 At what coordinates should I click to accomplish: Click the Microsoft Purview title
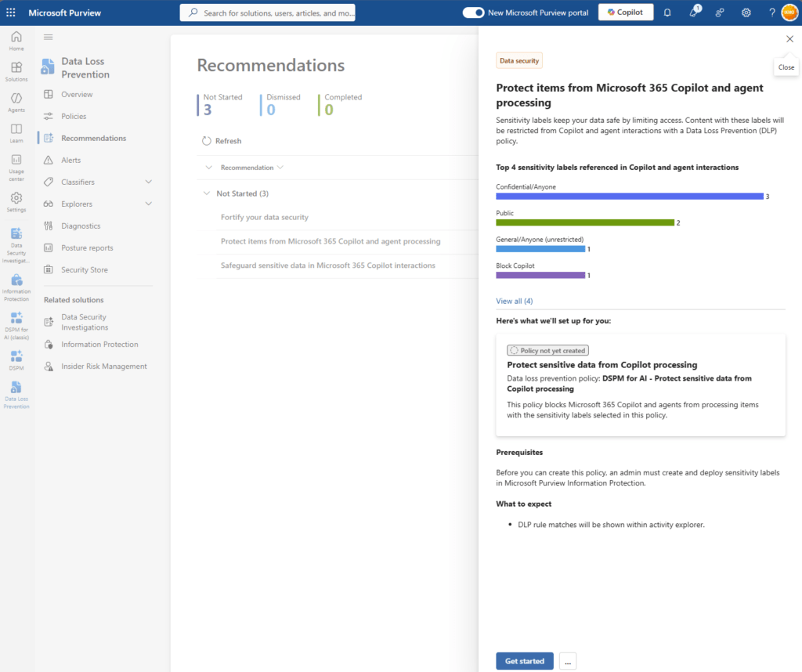click(x=65, y=13)
